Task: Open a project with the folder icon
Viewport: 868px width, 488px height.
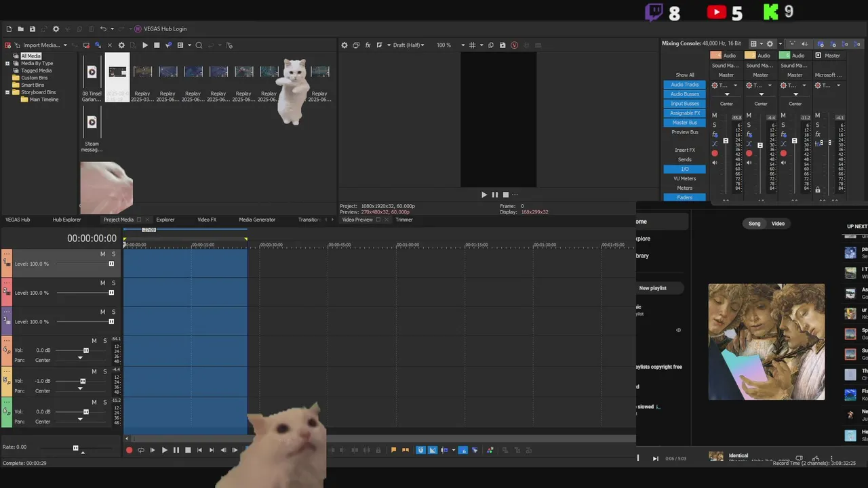Action: [20, 29]
